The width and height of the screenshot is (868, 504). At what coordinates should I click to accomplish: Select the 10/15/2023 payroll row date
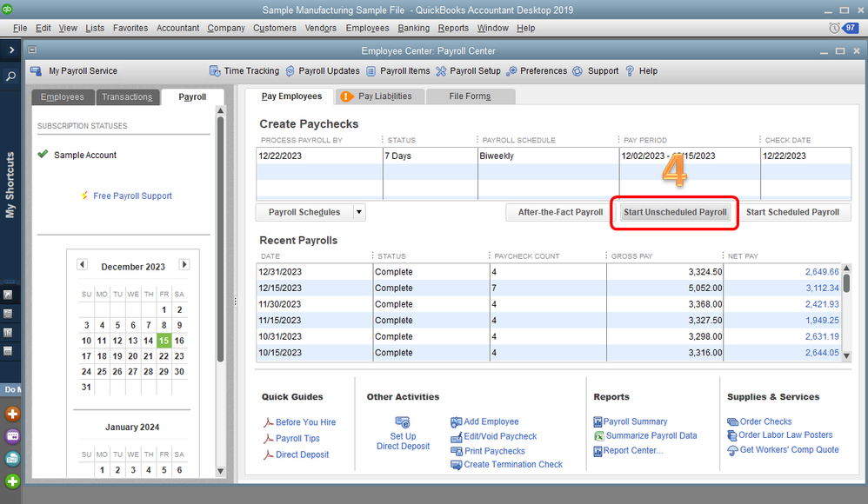(280, 353)
